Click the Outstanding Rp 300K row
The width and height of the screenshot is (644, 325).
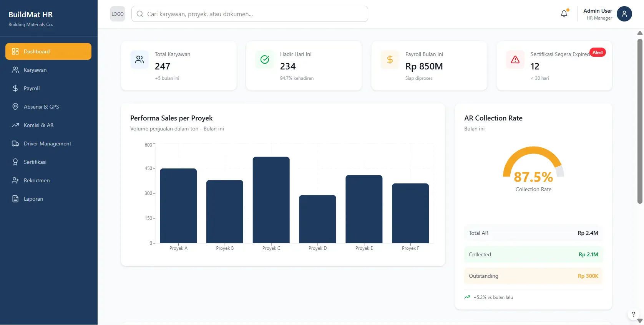click(x=533, y=276)
